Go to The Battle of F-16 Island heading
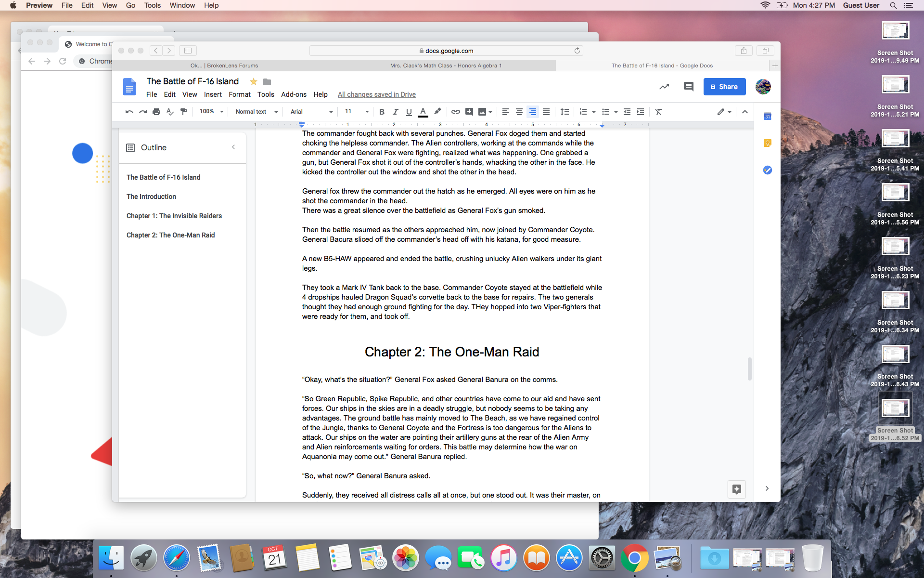The width and height of the screenshot is (924, 578). pyautogui.click(x=164, y=177)
